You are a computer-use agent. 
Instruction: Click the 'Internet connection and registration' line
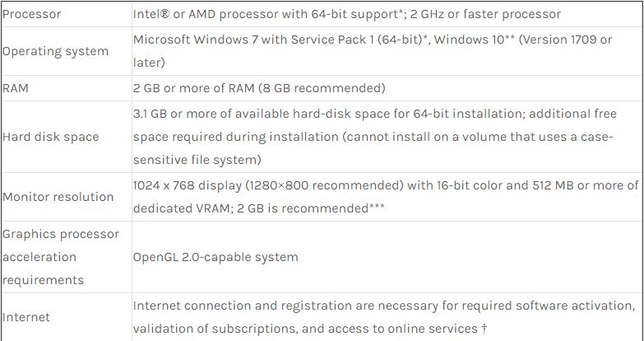[247, 306]
